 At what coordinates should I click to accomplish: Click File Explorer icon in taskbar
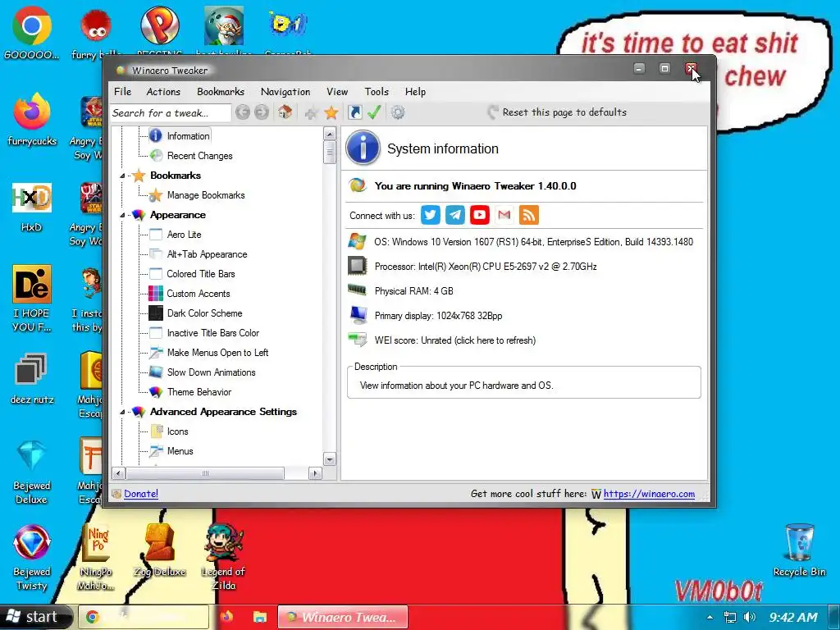[260, 617]
